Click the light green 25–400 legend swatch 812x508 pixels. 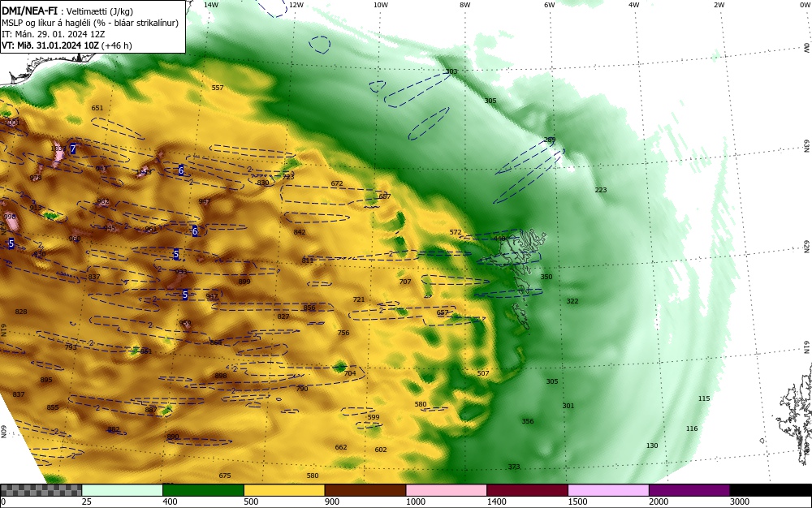point(123,490)
